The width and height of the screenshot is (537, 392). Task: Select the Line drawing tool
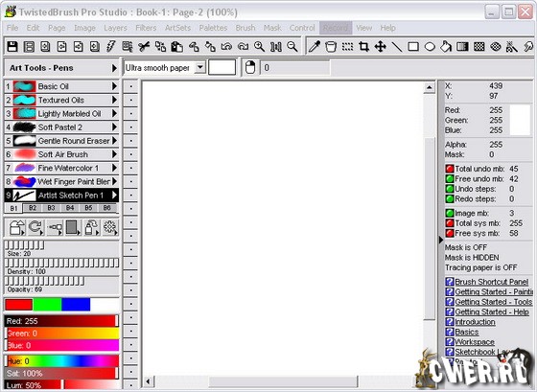point(397,47)
